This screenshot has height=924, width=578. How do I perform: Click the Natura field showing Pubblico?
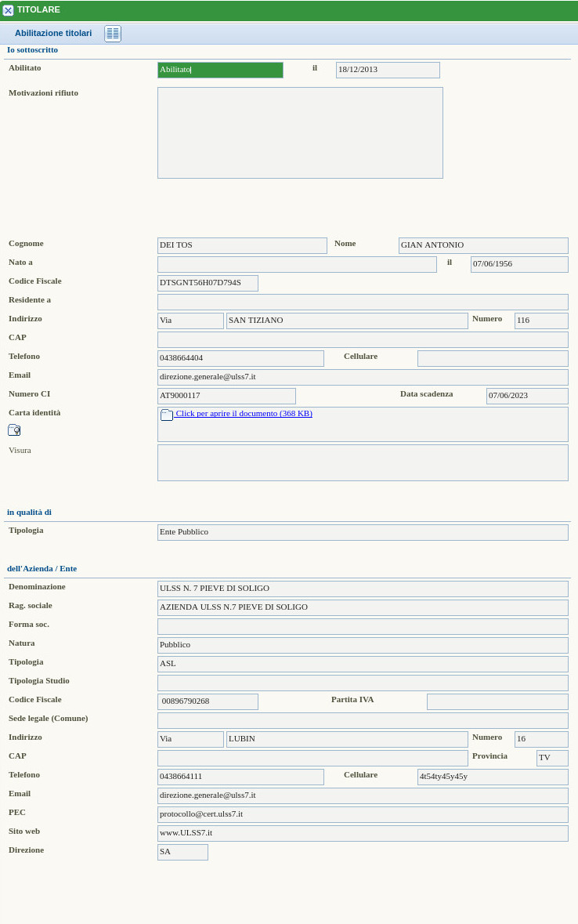coord(363,645)
